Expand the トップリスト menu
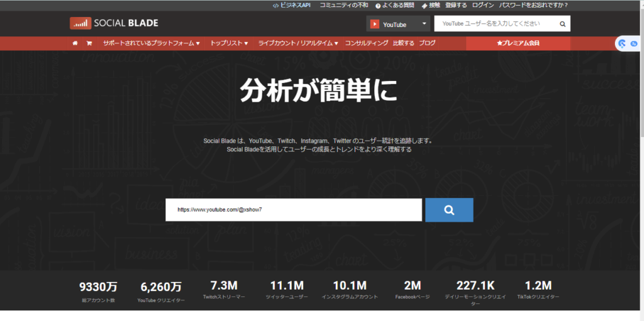The height and width of the screenshot is (321, 644). tap(229, 43)
